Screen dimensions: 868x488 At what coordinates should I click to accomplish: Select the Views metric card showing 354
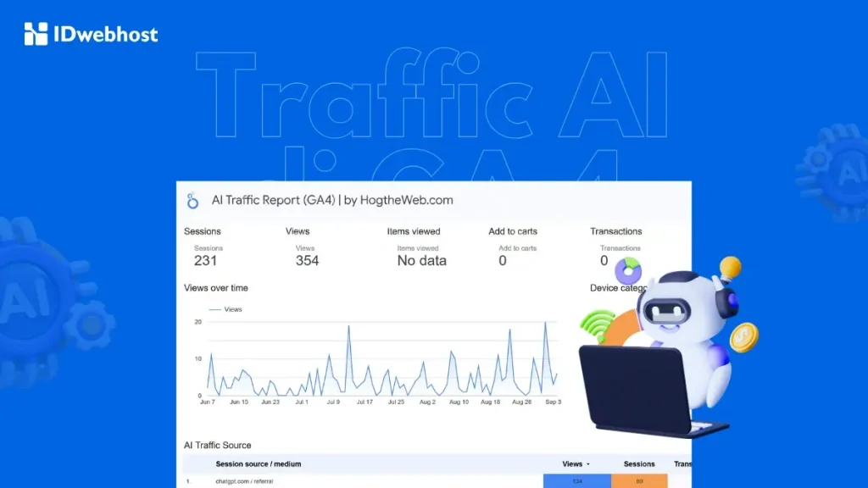306,254
